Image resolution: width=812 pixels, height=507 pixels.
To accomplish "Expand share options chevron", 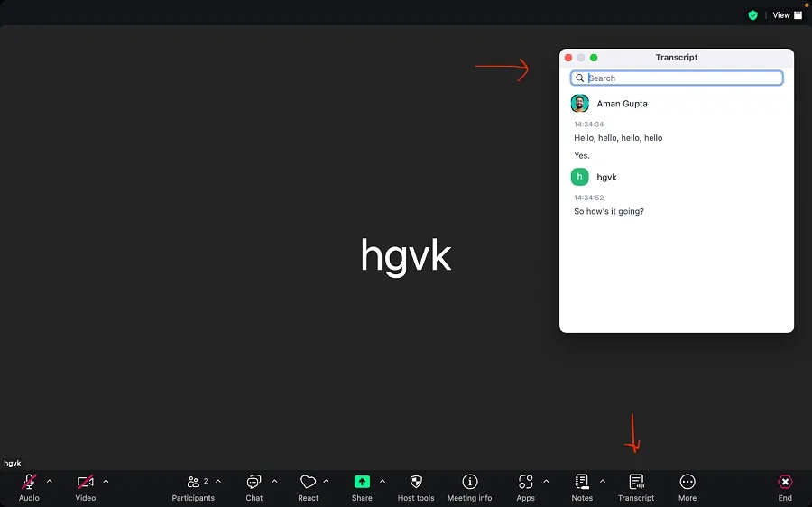I will pos(383,482).
